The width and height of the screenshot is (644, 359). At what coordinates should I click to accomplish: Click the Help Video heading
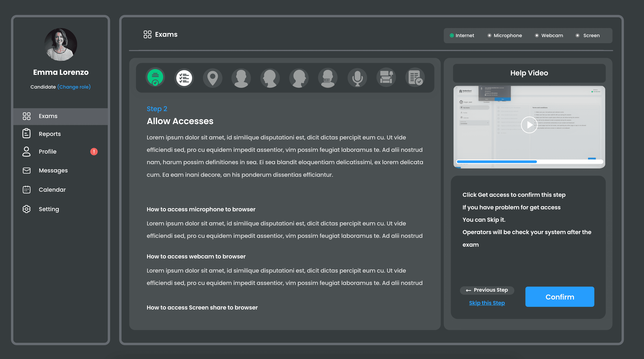coord(529,73)
